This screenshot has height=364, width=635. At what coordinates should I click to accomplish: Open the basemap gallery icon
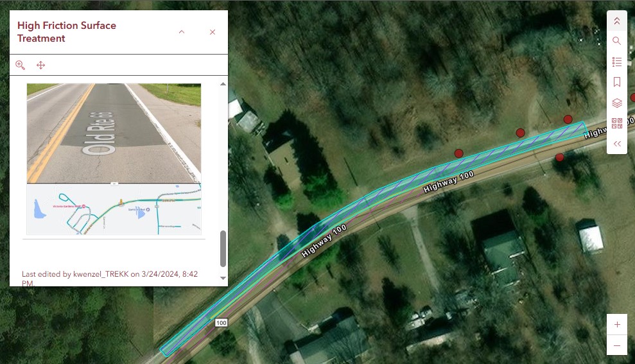[x=616, y=123]
